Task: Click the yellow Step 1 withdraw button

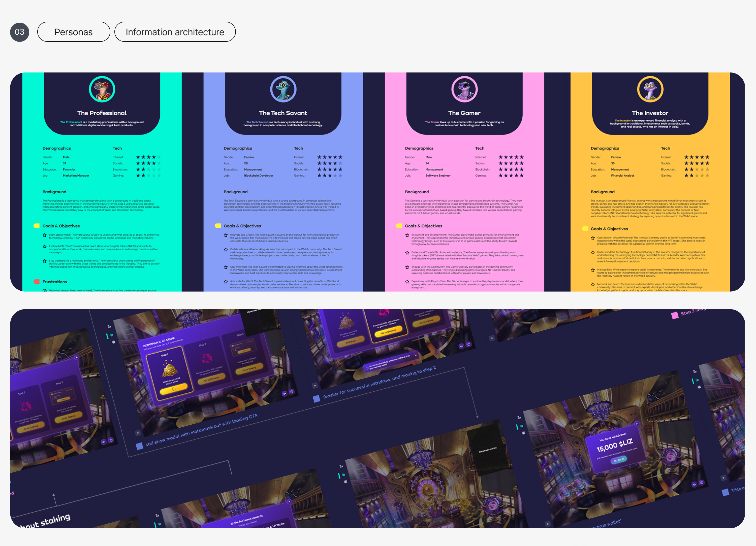Action: [x=174, y=389]
